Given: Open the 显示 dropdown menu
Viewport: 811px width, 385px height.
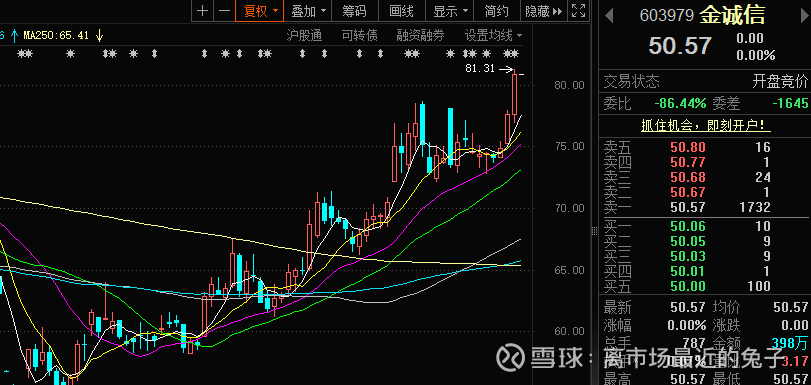Looking at the screenshot, I should click(x=450, y=11).
